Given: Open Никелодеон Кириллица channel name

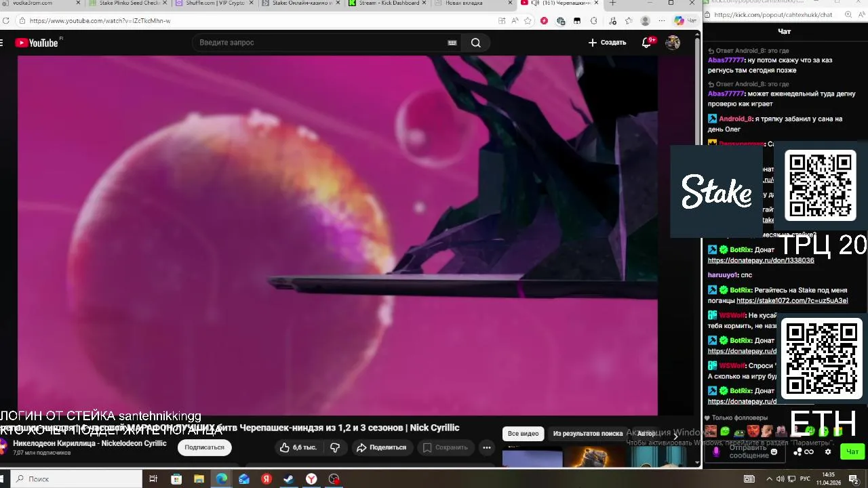Looking at the screenshot, I should pyautogui.click(x=90, y=443).
